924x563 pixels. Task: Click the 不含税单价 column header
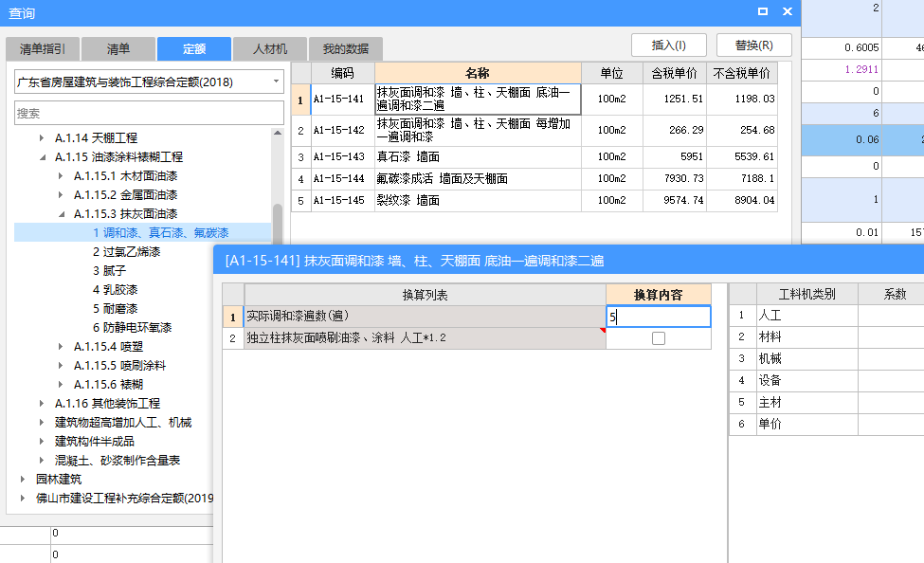[x=742, y=73]
